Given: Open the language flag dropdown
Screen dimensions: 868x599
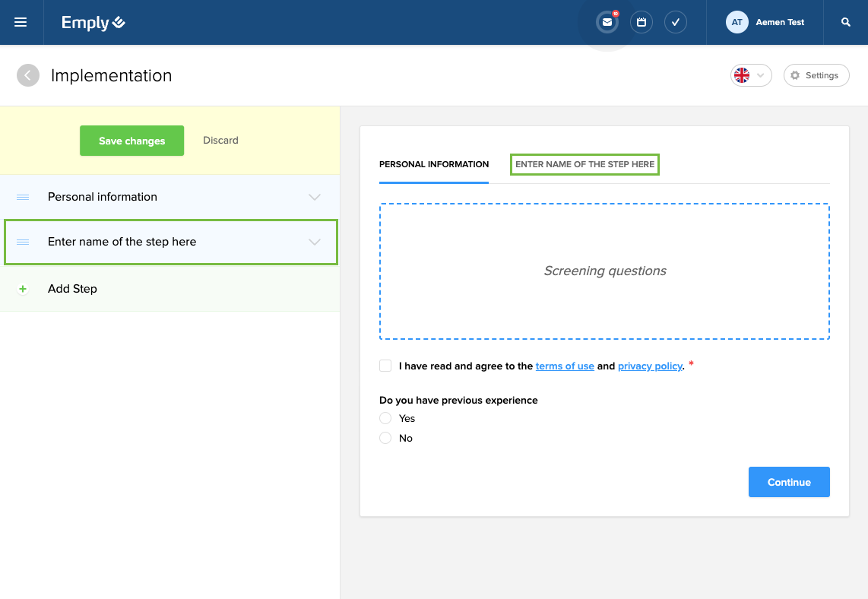Looking at the screenshot, I should [751, 75].
